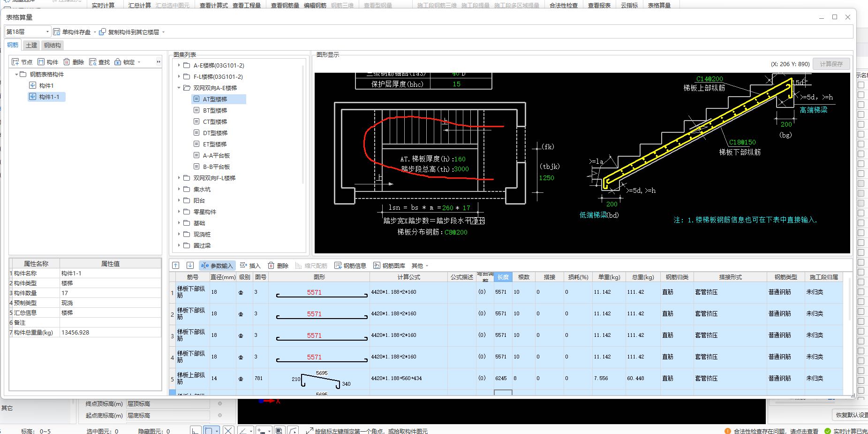Image resolution: width=868 pixels, height=434 pixels.
Task: Collapse 双网双向A-E楼梯 folder
Action: pyautogui.click(x=179, y=88)
